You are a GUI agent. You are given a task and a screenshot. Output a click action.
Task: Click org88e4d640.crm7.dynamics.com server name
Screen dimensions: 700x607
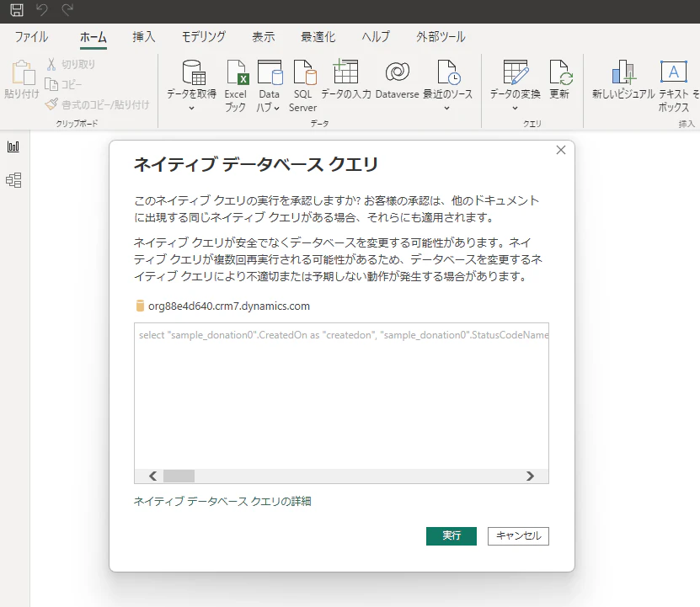229,306
